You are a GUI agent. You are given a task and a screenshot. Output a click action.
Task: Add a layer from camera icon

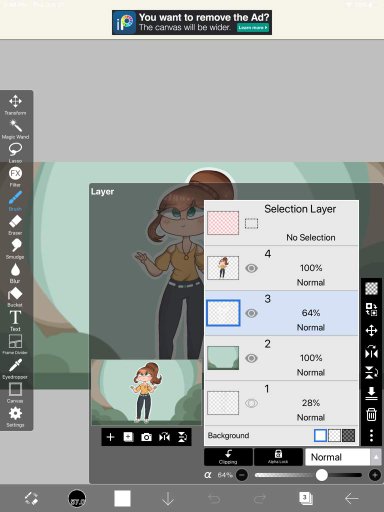[146, 437]
